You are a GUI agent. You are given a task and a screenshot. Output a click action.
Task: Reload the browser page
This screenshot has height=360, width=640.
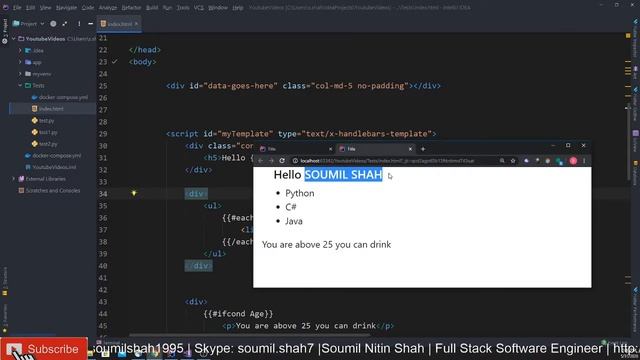(x=282, y=161)
